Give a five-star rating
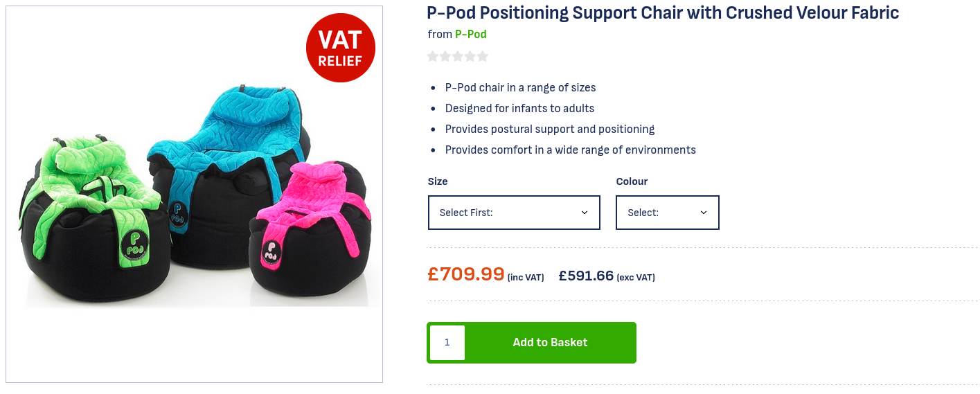 (483, 56)
